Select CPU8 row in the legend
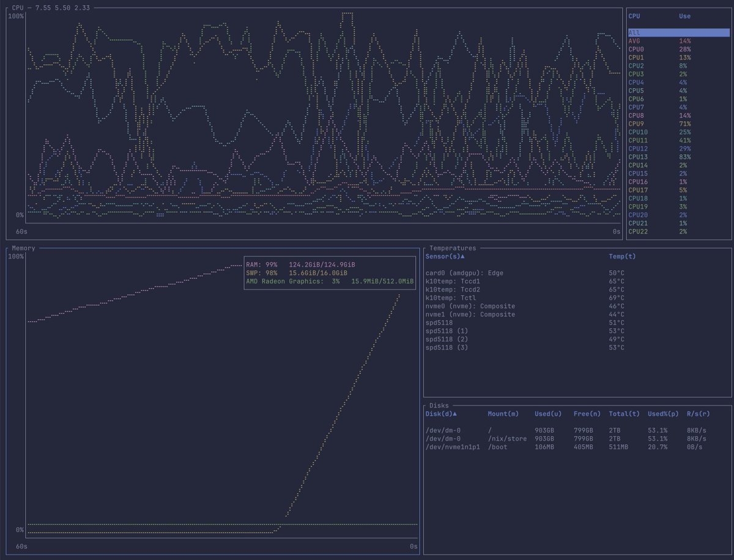734x560 pixels. [x=678, y=116]
